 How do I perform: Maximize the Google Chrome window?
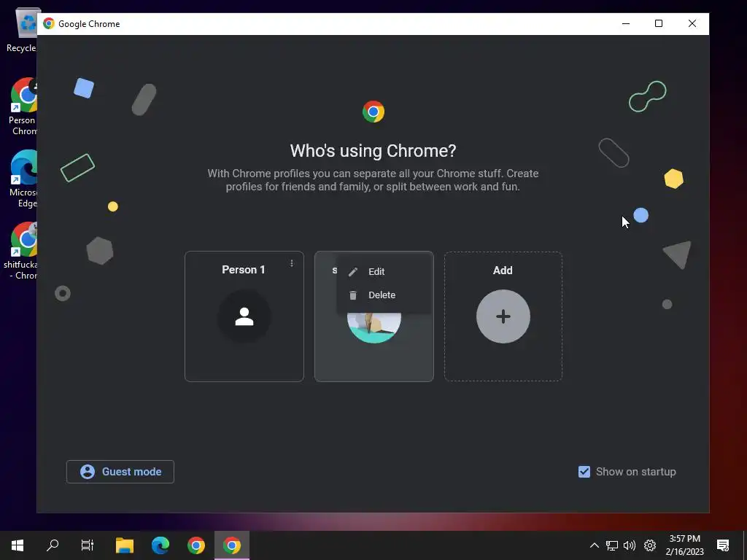coord(659,23)
